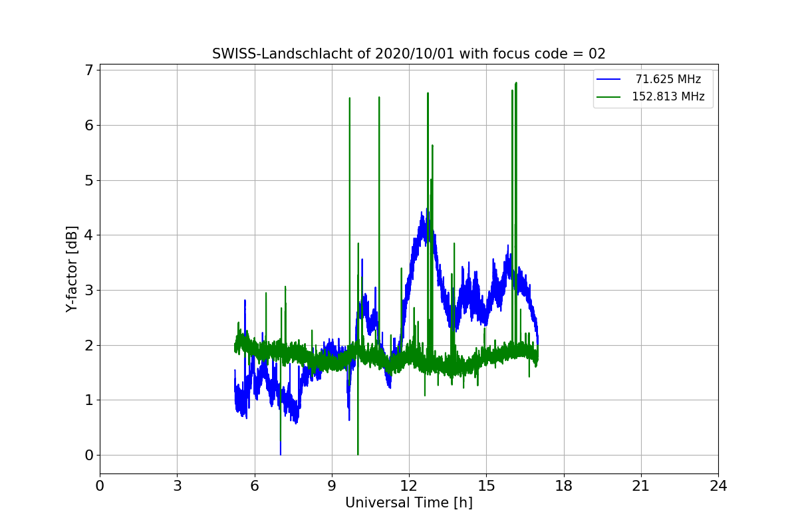Click x-axis tick label '12'

point(409,486)
